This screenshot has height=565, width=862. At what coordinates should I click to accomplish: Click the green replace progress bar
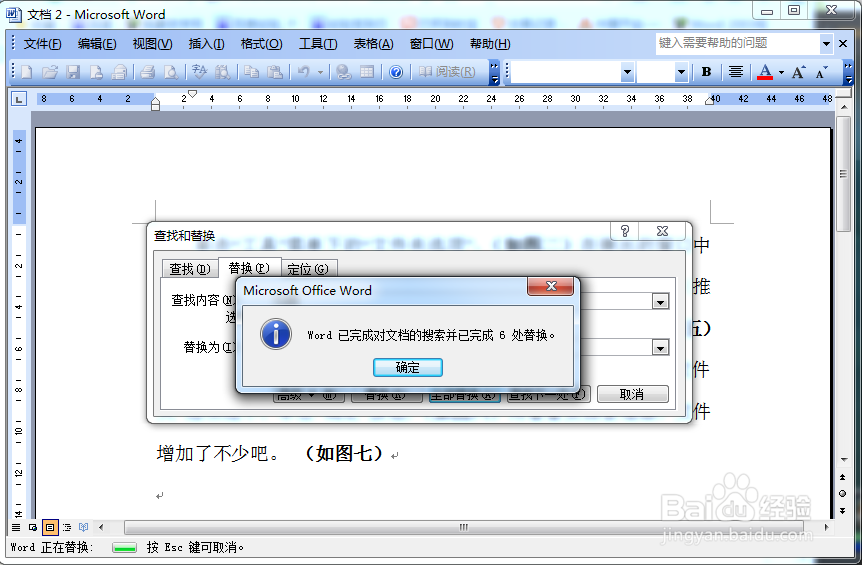click(124, 548)
